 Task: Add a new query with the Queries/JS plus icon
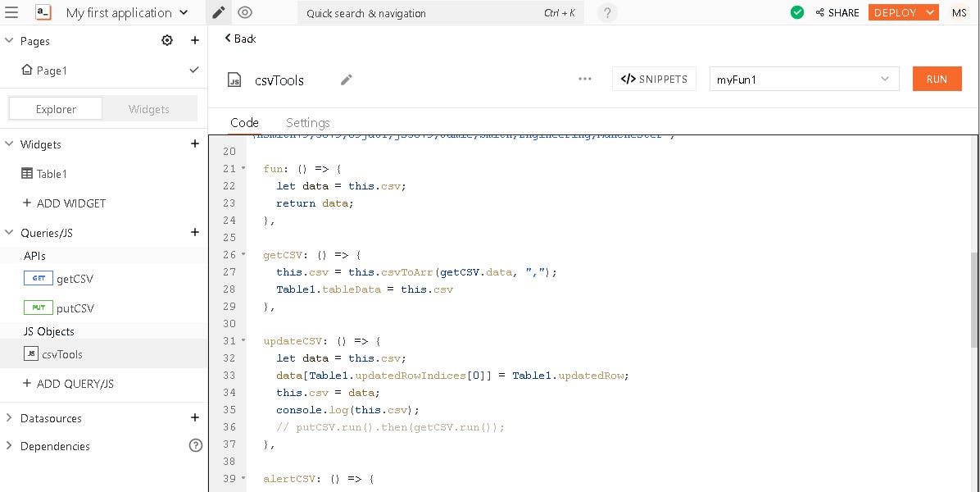194,232
